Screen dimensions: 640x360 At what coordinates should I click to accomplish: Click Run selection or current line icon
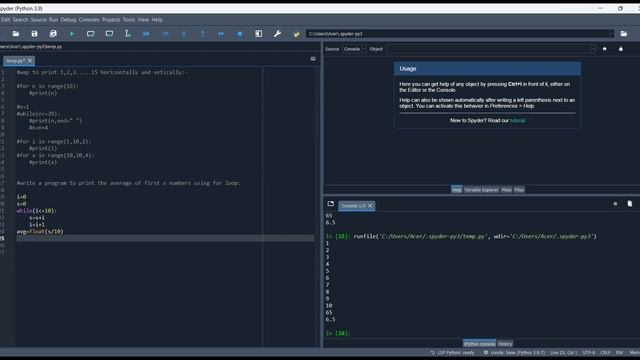coord(128,34)
